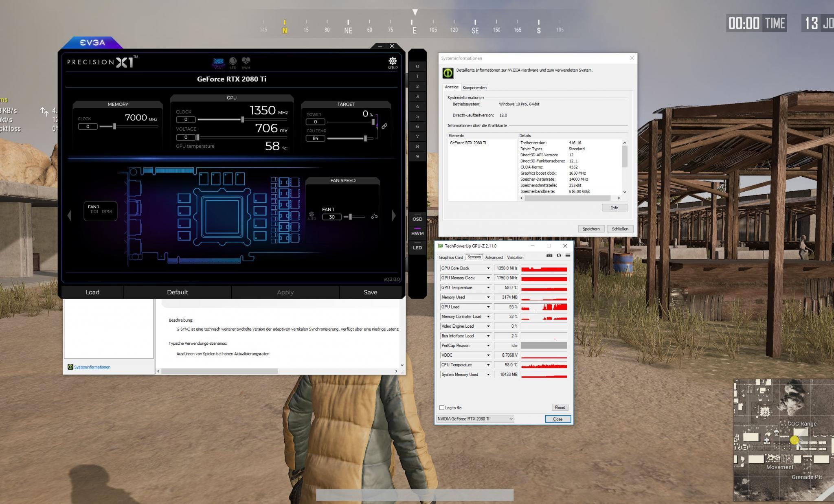The height and width of the screenshot is (504, 834).
Task: Click the GPU TEMP target slider handle
Action: (x=365, y=138)
